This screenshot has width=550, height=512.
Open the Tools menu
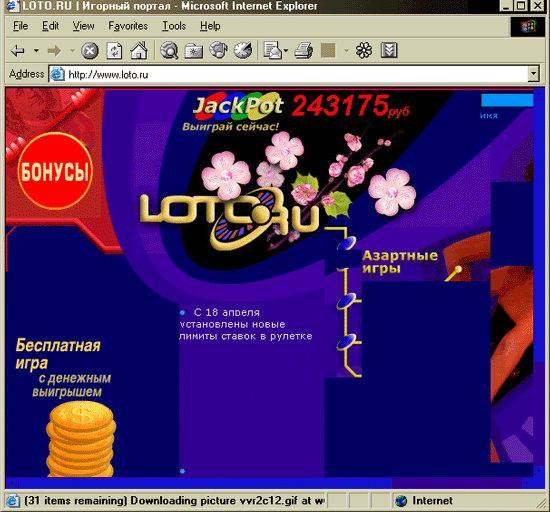(174, 26)
